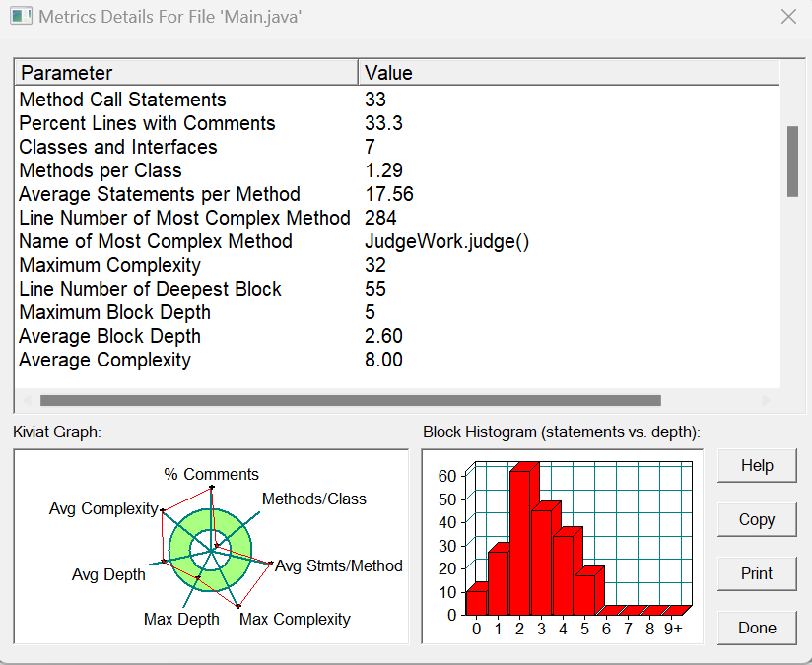Click the depth 0 bar in the block histogram
The height and width of the screenshot is (665, 812).
coord(476,602)
